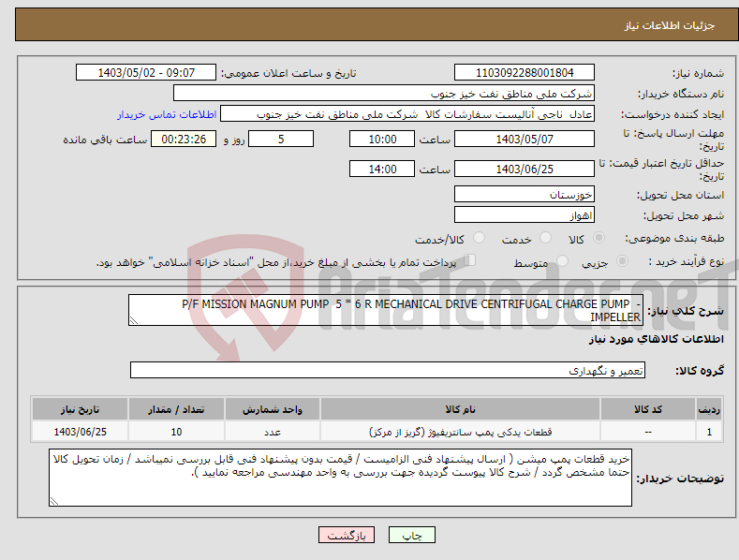Click the ساعت باقی مانده label
739x560 pixels.
tap(105, 140)
